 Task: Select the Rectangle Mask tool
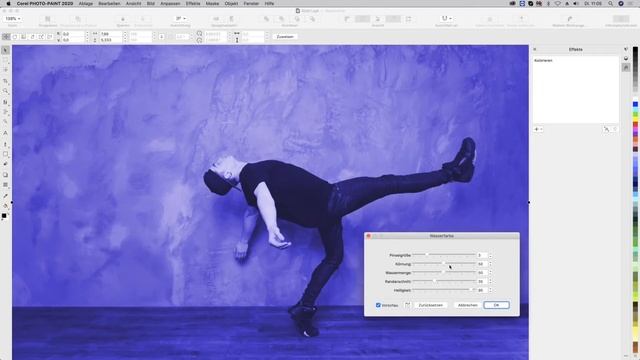(5, 60)
